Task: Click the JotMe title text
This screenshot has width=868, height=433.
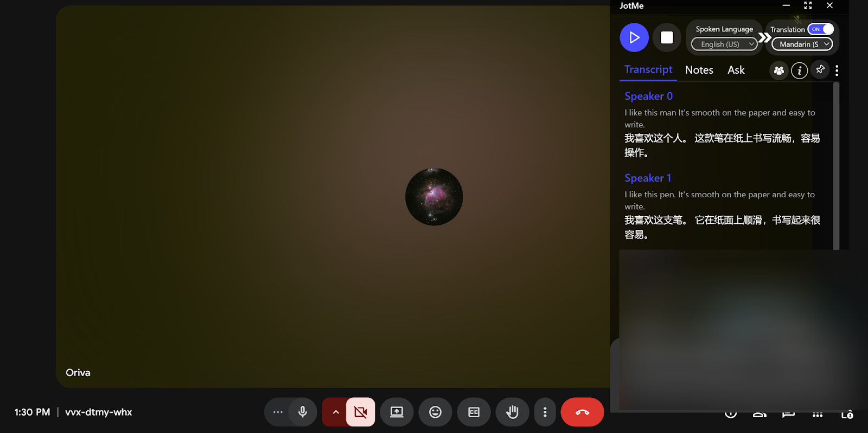Action: click(x=631, y=5)
